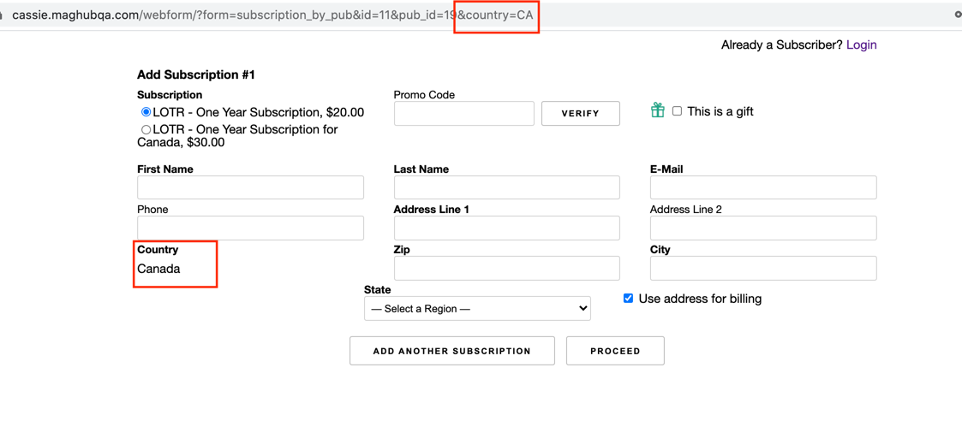Click into the First Name field
Screen dimensions: 962x428
tap(250, 188)
